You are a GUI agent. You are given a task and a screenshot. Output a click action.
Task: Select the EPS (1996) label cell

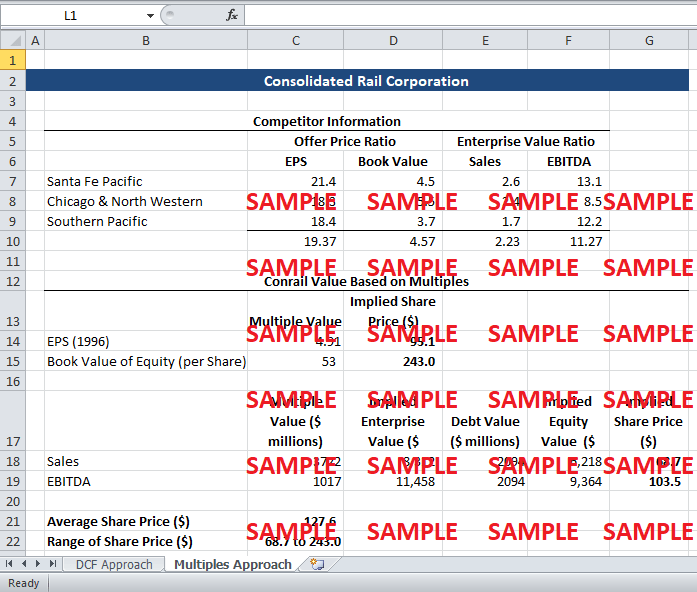[x=146, y=341]
